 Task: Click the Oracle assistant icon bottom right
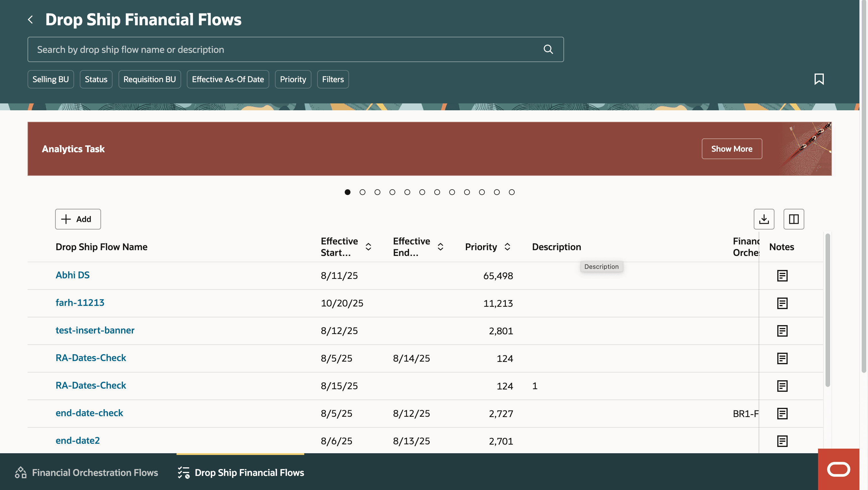click(838, 469)
